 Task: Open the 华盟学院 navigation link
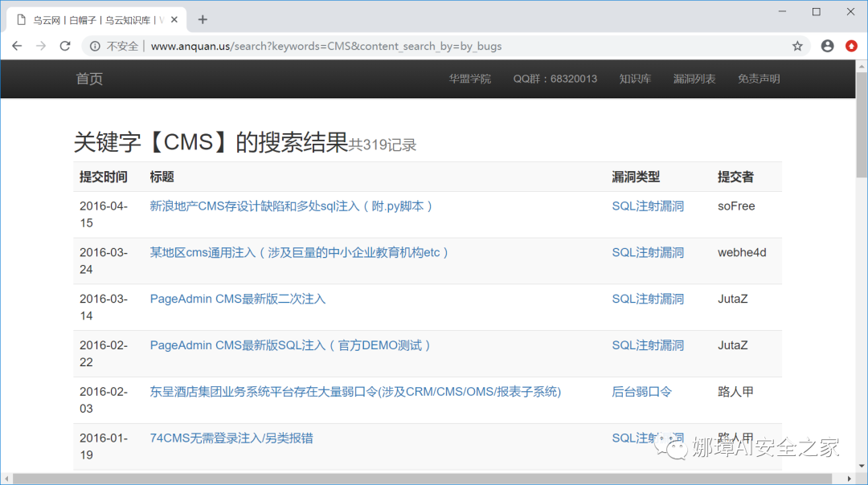tap(469, 79)
